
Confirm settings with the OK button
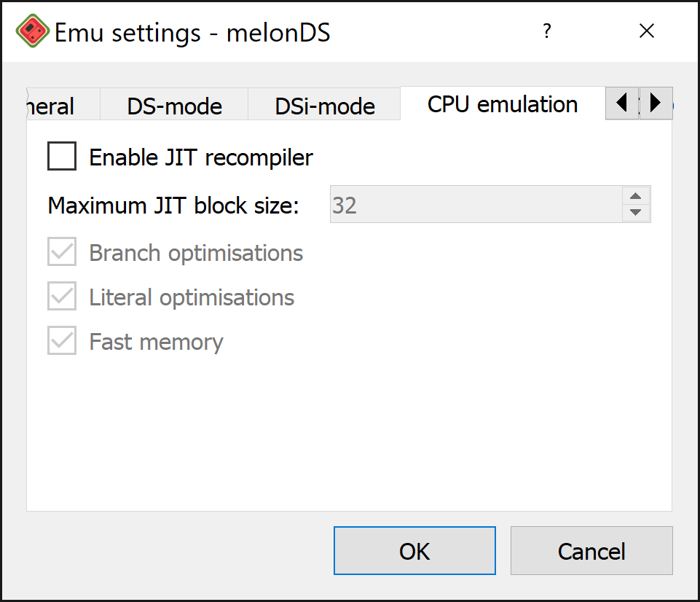414,551
